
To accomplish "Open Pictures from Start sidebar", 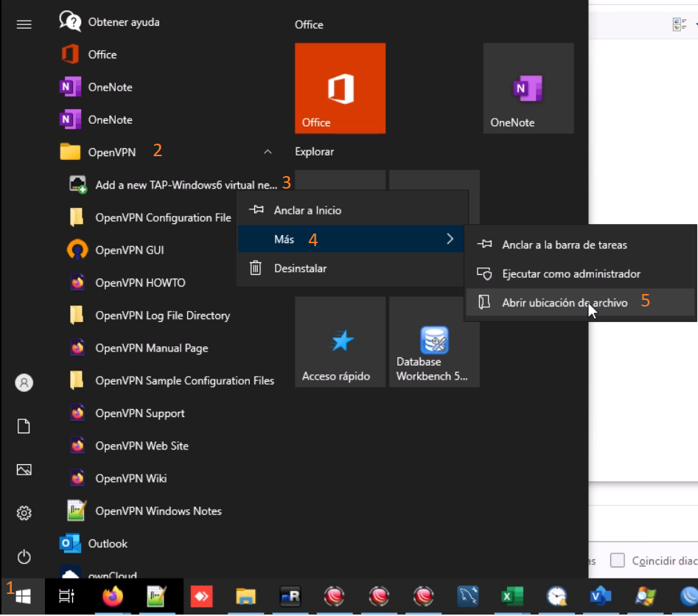I will point(24,469).
